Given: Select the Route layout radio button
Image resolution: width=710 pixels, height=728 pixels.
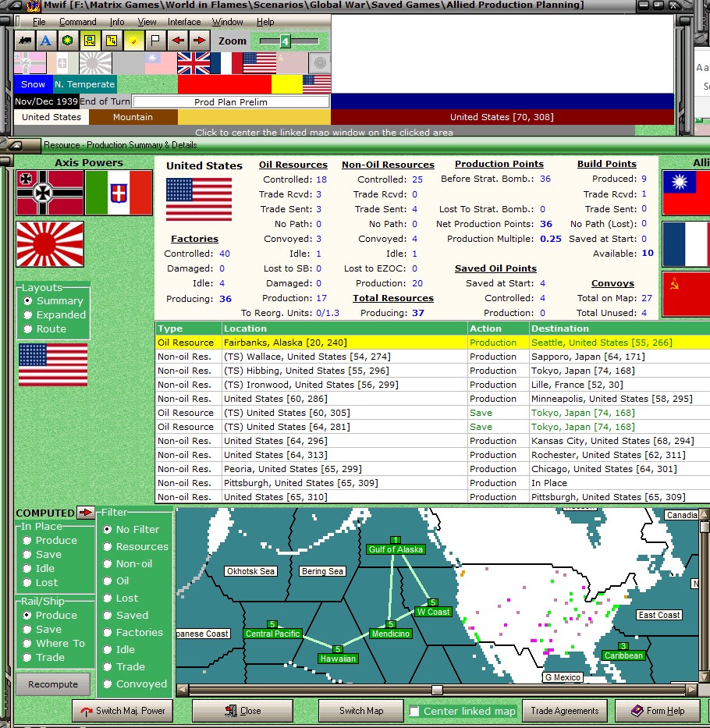Looking at the screenshot, I should pos(28,328).
